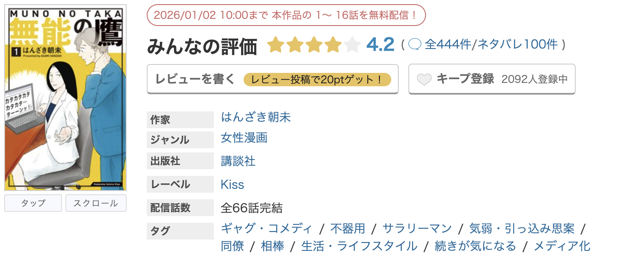Image resolution: width=644 pixels, height=268 pixels.
Task: Switch preview to スクロール mode
Action: click(x=96, y=203)
